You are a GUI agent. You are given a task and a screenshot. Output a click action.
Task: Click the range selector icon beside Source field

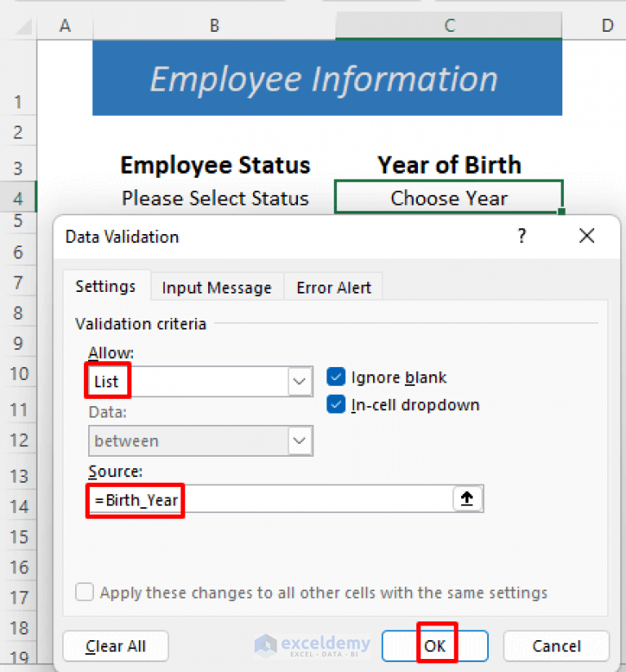468,498
